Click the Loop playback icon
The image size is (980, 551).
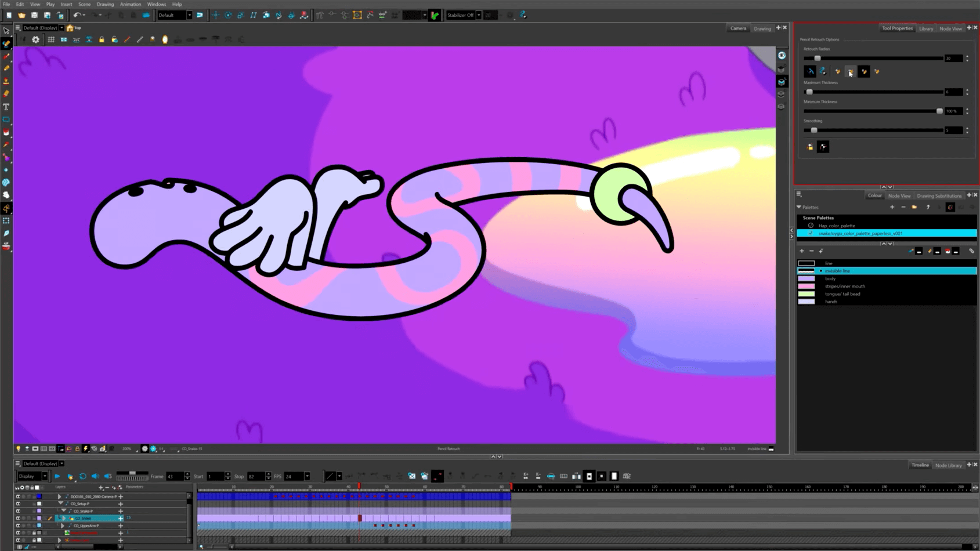tap(83, 476)
